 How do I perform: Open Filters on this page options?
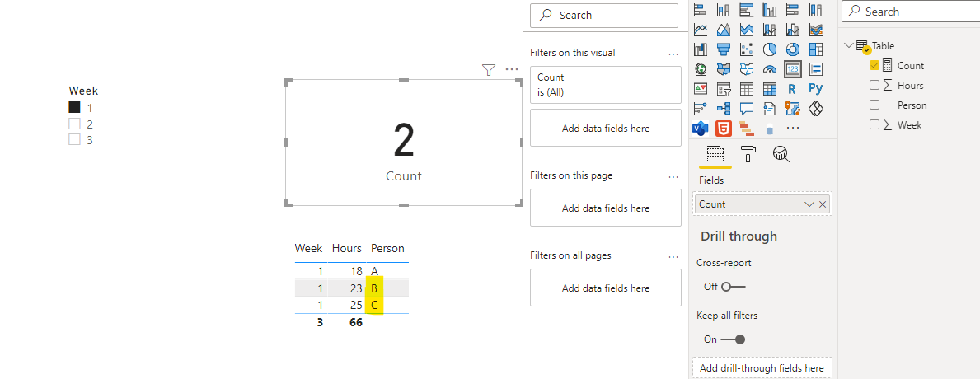pyautogui.click(x=673, y=176)
